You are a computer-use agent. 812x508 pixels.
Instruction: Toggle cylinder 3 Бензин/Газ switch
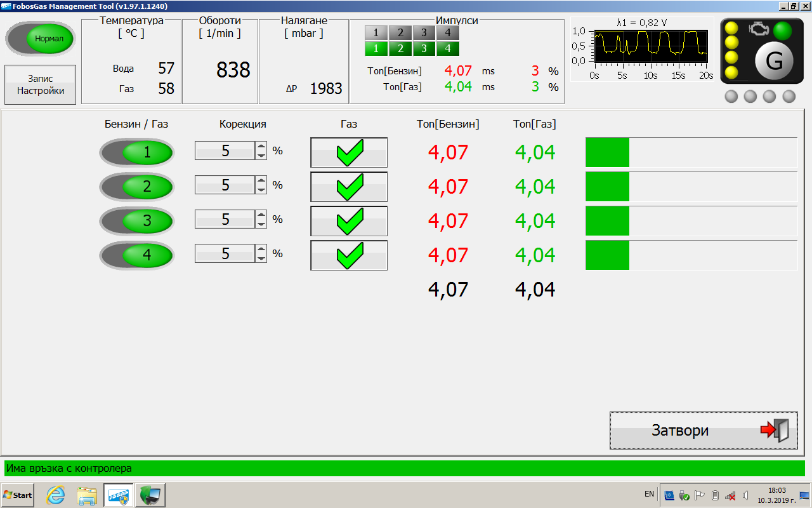136,221
